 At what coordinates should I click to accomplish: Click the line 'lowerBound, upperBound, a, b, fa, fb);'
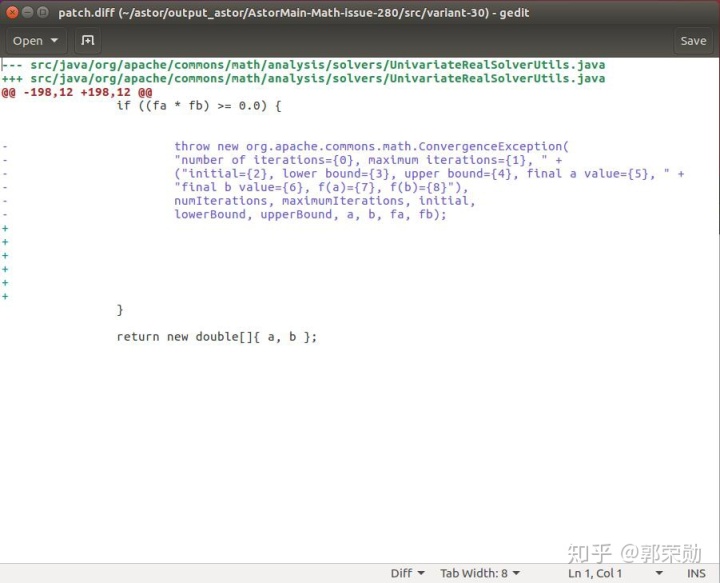[x=310, y=214]
